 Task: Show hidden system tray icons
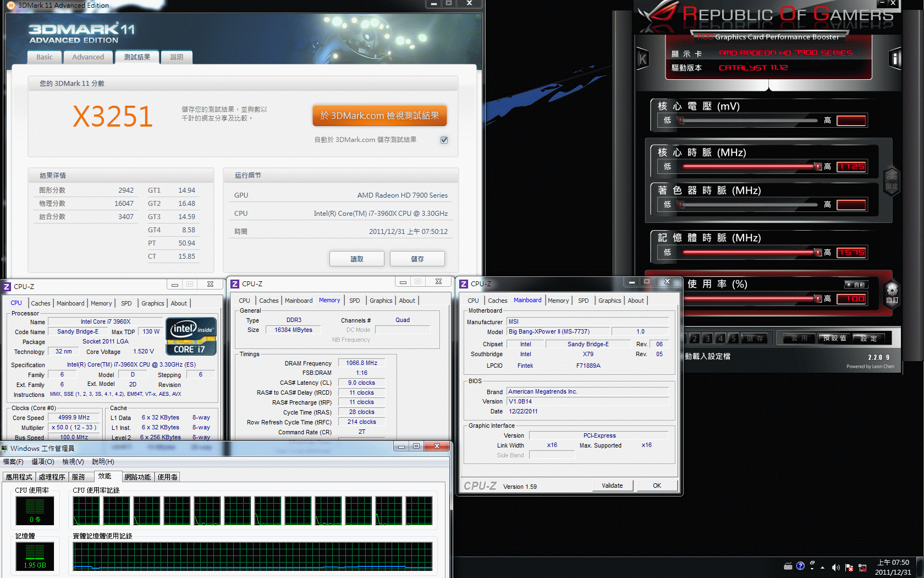click(x=823, y=568)
